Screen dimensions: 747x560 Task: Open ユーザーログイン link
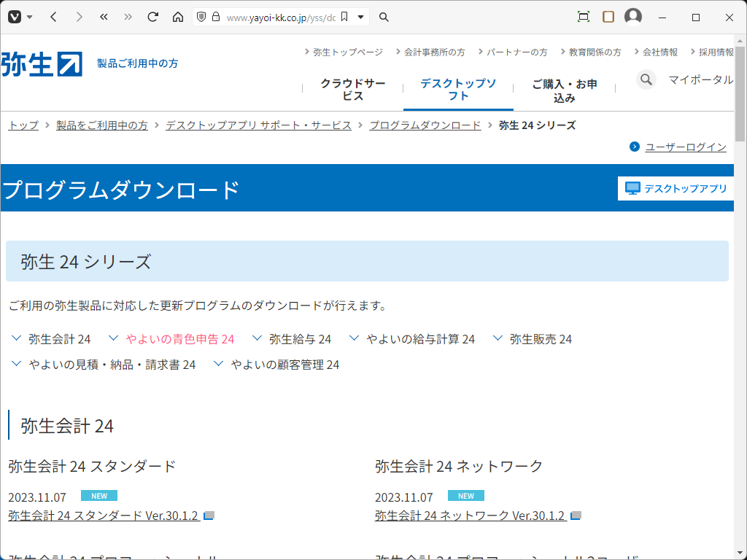686,147
